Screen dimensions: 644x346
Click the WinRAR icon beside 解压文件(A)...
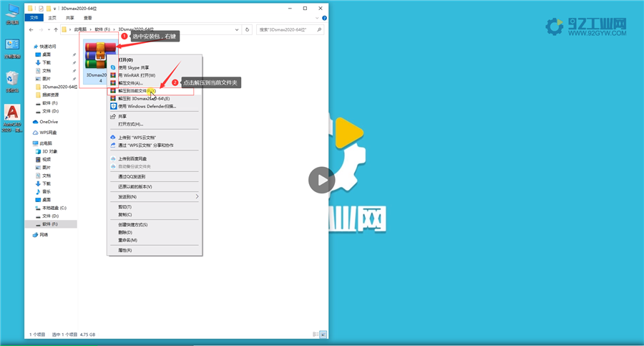point(113,83)
